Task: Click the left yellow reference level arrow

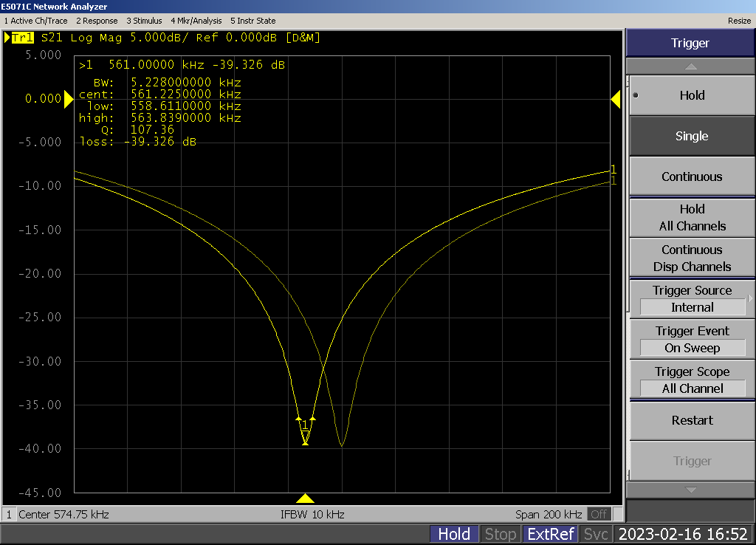Action: point(69,98)
